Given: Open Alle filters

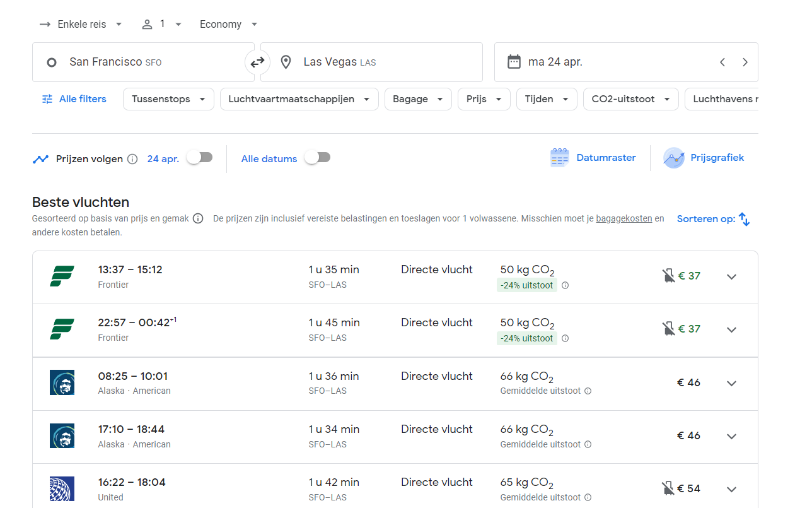Looking at the screenshot, I should pos(74,99).
